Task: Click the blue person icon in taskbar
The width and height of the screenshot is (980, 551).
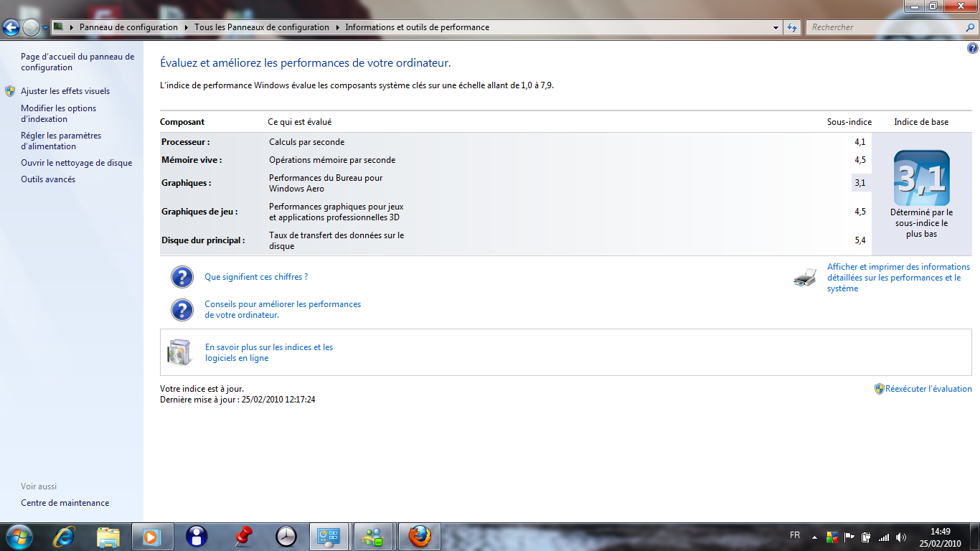Action: 196,537
